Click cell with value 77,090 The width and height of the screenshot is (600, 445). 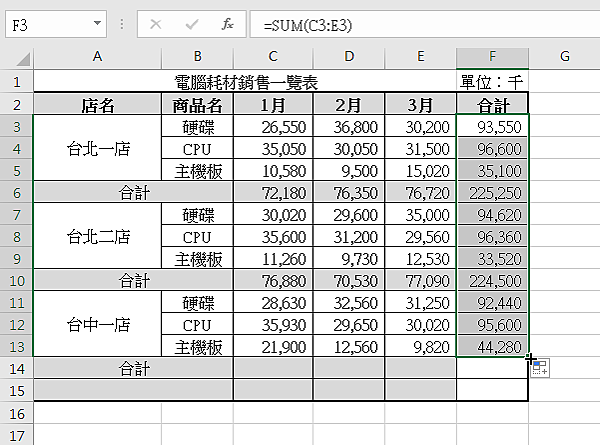point(420,280)
